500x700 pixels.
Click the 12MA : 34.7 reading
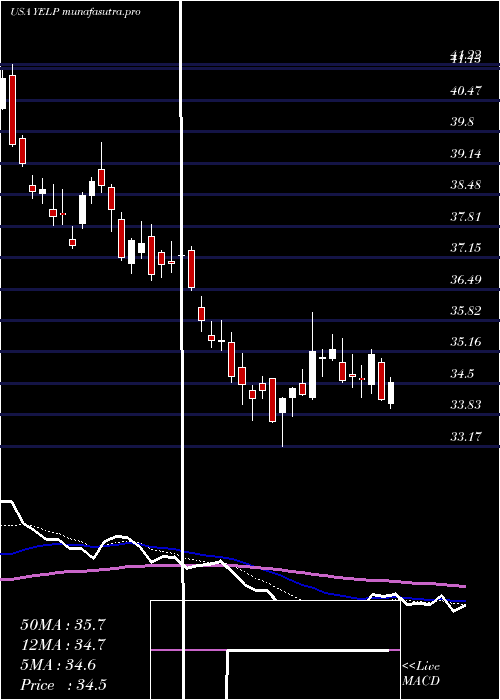[x=63, y=645]
